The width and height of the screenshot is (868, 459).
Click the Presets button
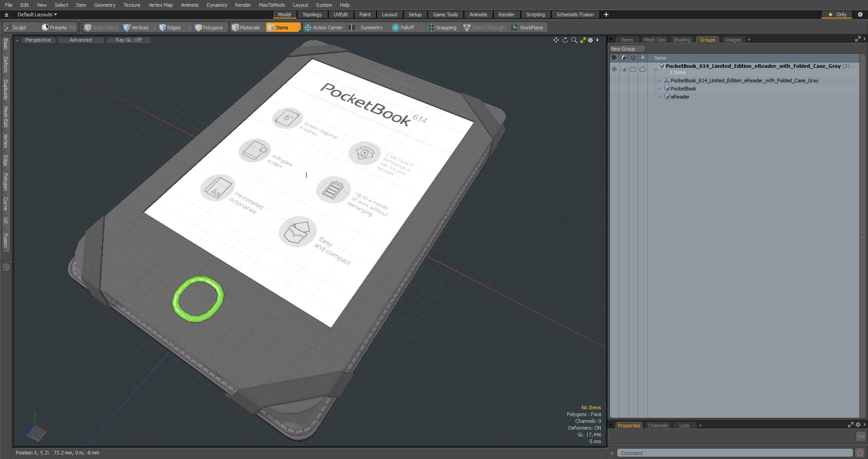pyautogui.click(x=58, y=28)
